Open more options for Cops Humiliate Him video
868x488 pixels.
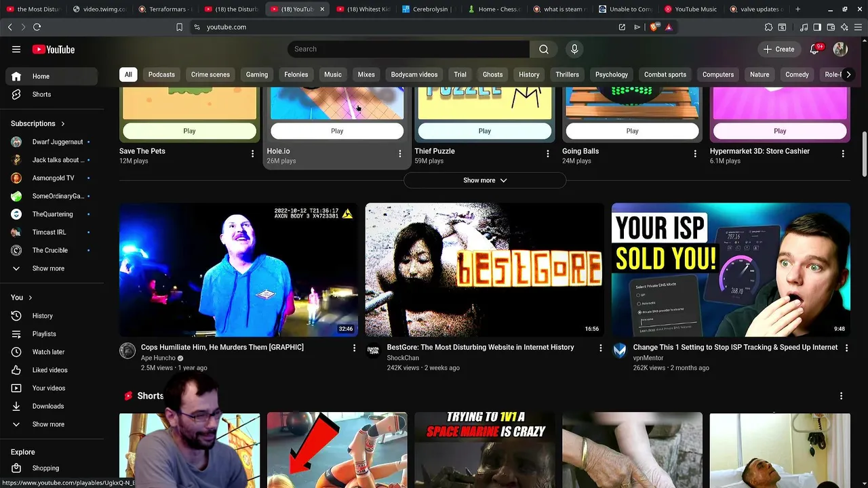tap(354, 348)
